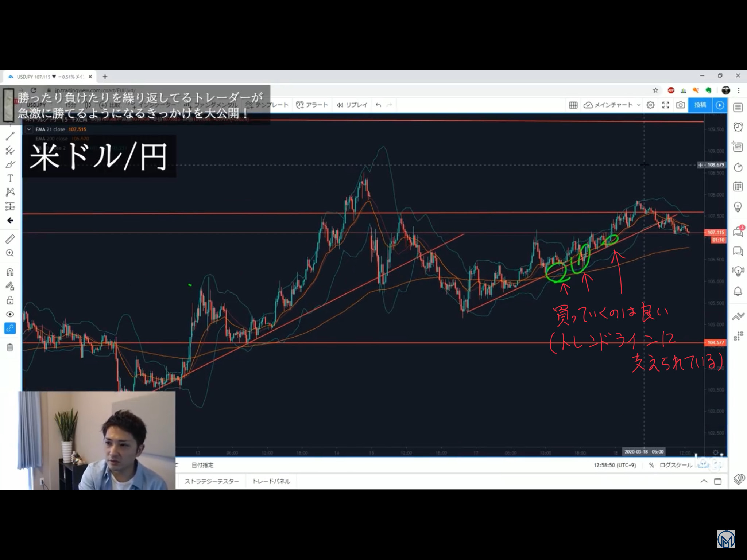Open the alarm clock alerts panel
Screen dimensions: 747x560
tap(738, 127)
